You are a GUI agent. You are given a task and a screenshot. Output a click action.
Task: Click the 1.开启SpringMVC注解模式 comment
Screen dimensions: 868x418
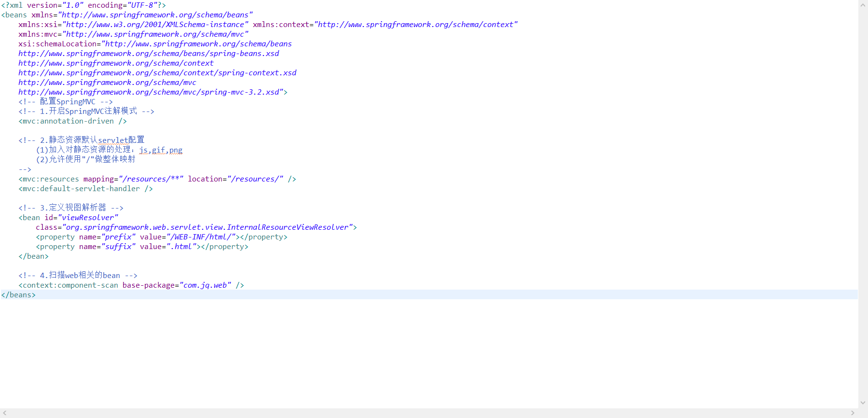86,111
